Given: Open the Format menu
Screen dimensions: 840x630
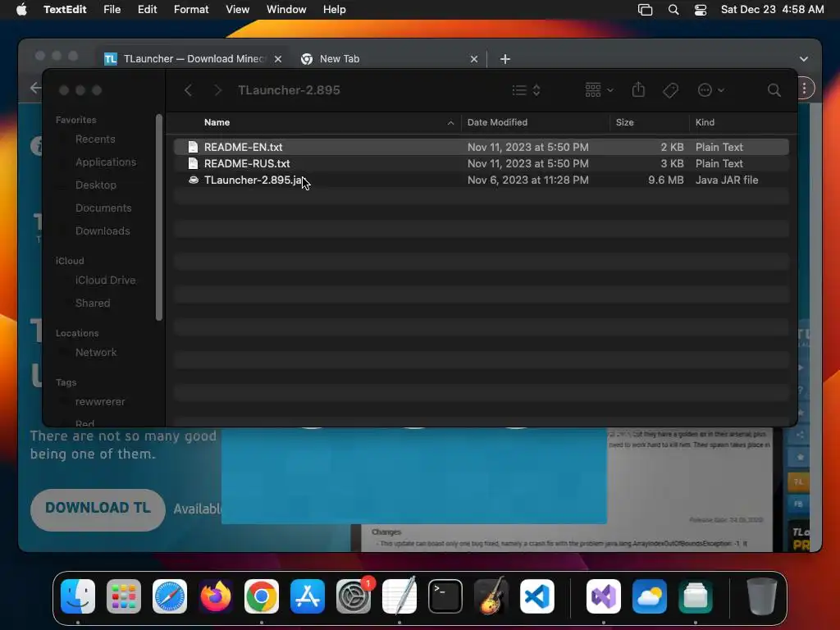Looking at the screenshot, I should point(191,10).
